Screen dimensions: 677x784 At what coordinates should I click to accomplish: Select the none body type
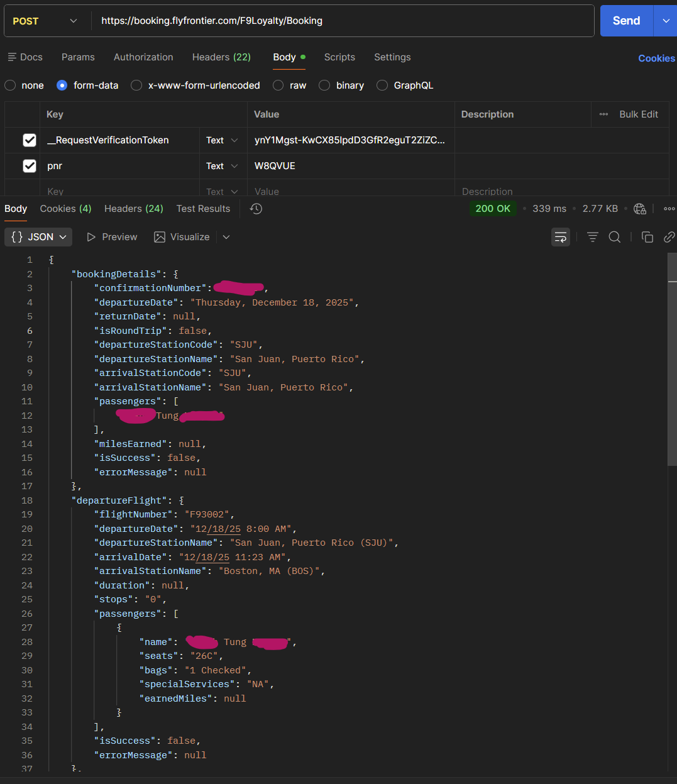coord(10,86)
